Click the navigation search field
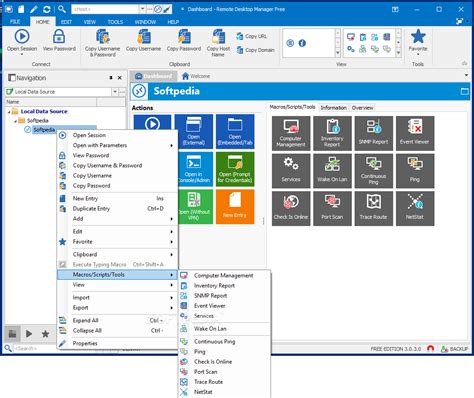 tap(34, 348)
